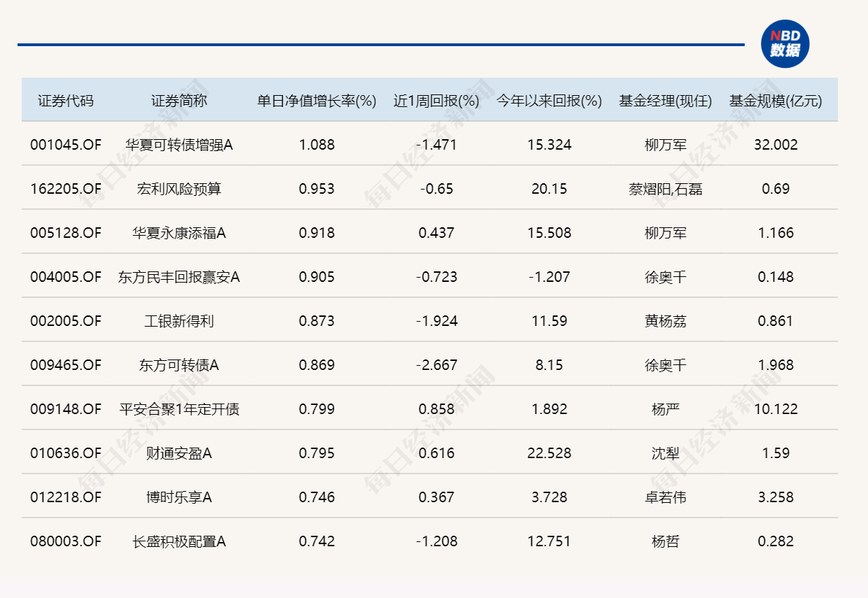868x598 pixels.
Task: Click the NBD数据 logo badge
Action: [x=785, y=44]
